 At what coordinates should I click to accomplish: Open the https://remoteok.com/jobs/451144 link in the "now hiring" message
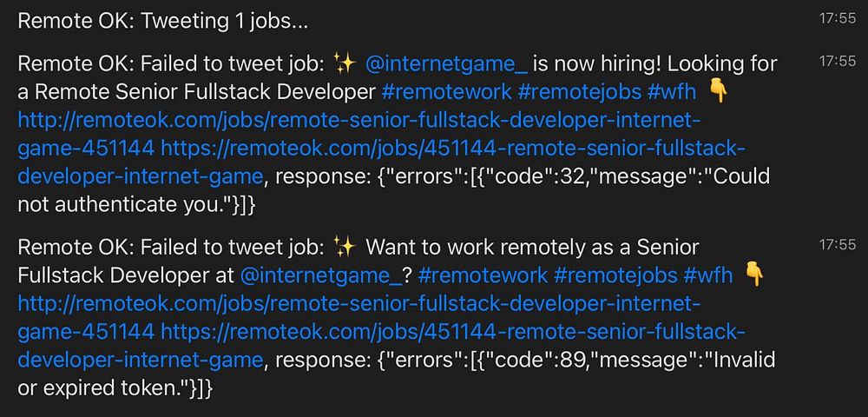pos(453,149)
